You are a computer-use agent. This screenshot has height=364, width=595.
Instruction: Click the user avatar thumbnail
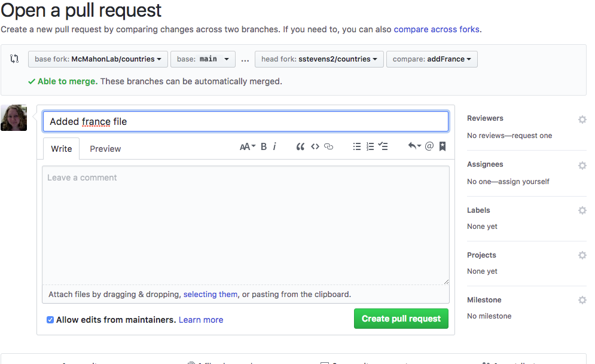[x=14, y=118]
